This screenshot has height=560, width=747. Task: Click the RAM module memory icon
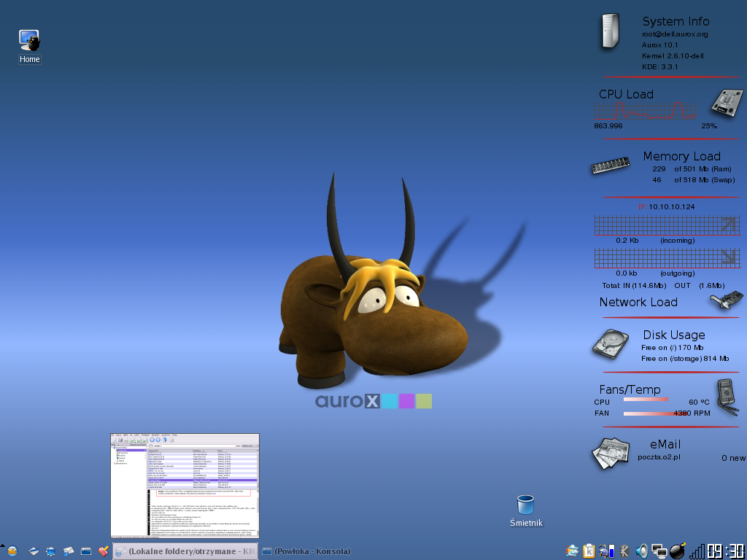pyautogui.click(x=611, y=166)
